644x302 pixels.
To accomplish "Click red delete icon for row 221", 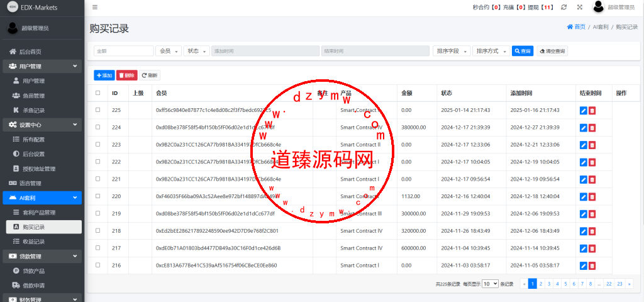I will [592, 180].
